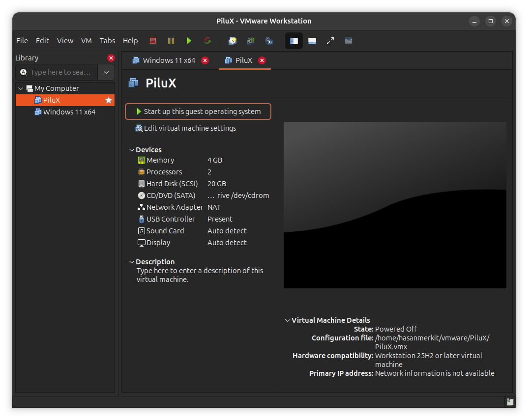The width and height of the screenshot is (528, 420).
Task: Click the Unity mode toolbar icon
Action: pyautogui.click(x=349, y=41)
